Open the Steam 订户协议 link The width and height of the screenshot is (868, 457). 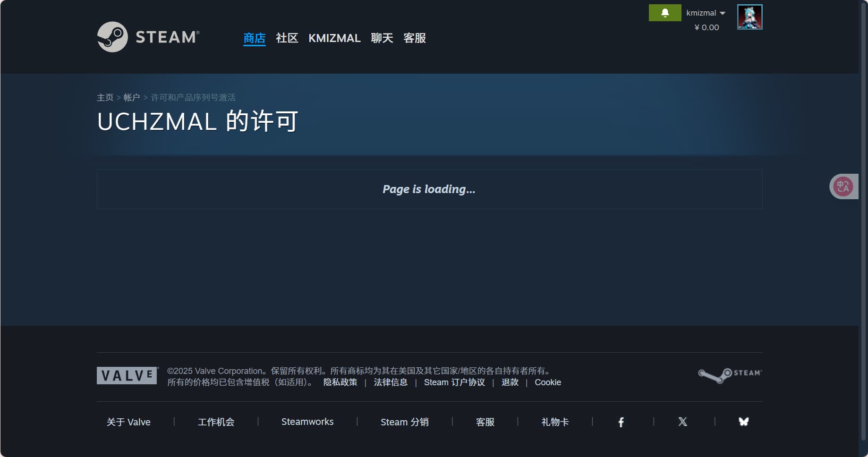(454, 382)
